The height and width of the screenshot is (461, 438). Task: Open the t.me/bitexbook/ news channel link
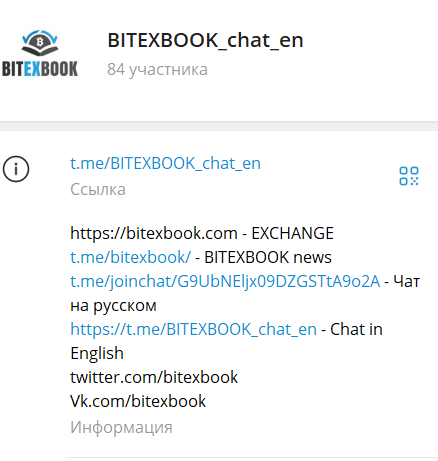pyautogui.click(x=131, y=257)
